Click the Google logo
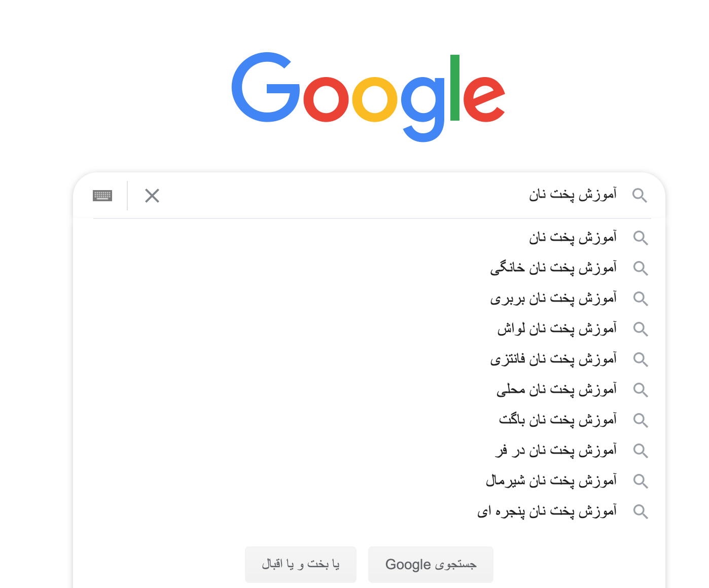The image size is (709, 588). [368, 96]
